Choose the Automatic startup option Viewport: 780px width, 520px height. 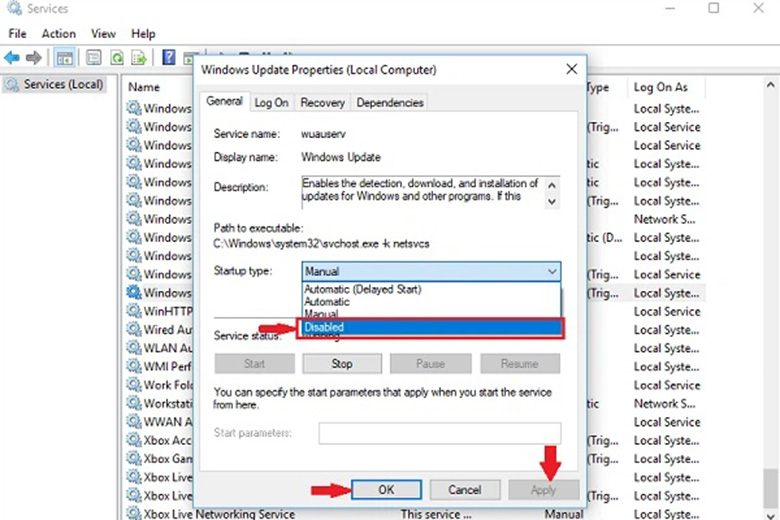[x=327, y=302]
